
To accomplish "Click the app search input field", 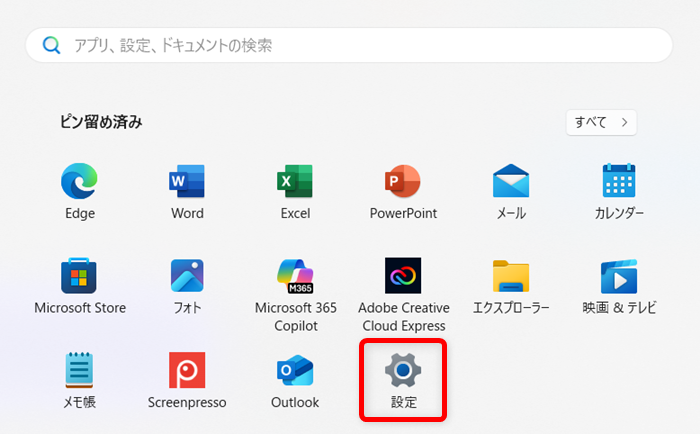I will coord(349,45).
